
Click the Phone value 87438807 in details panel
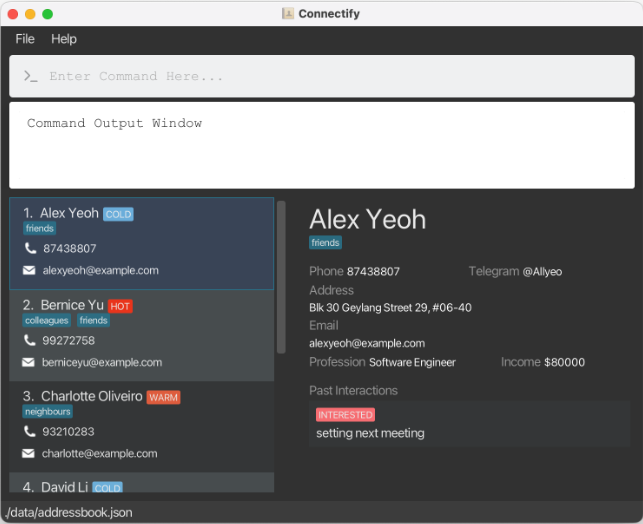point(373,271)
